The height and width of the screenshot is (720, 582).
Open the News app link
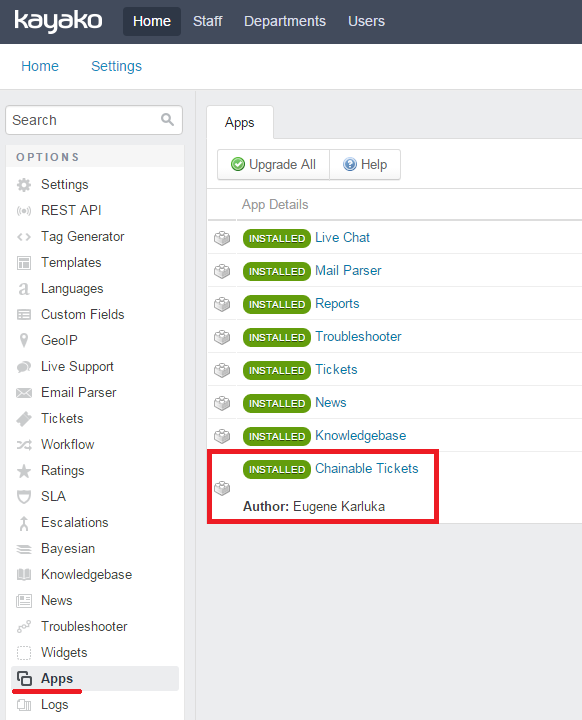[331, 403]
